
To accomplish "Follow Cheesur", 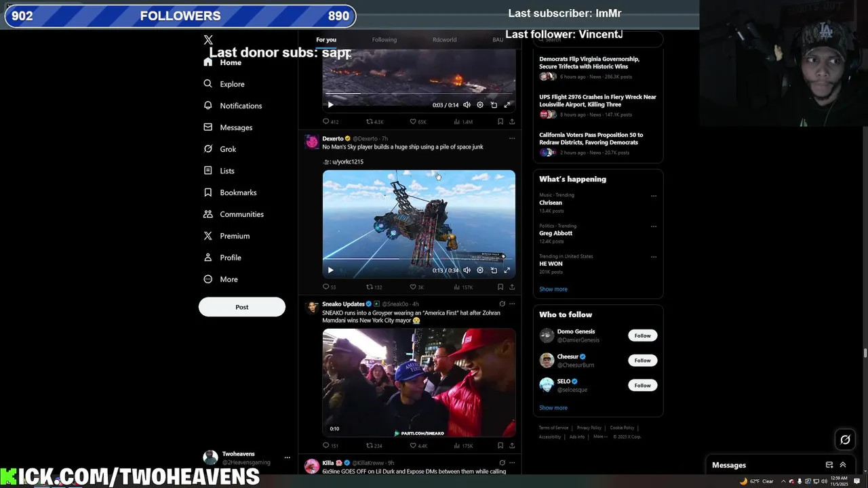I will 643,361.
